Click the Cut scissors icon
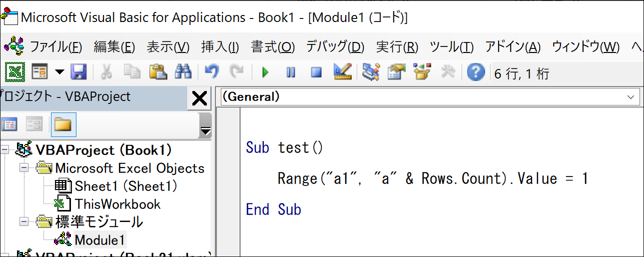This screenshot has width=644, height=257. point(106,72)
